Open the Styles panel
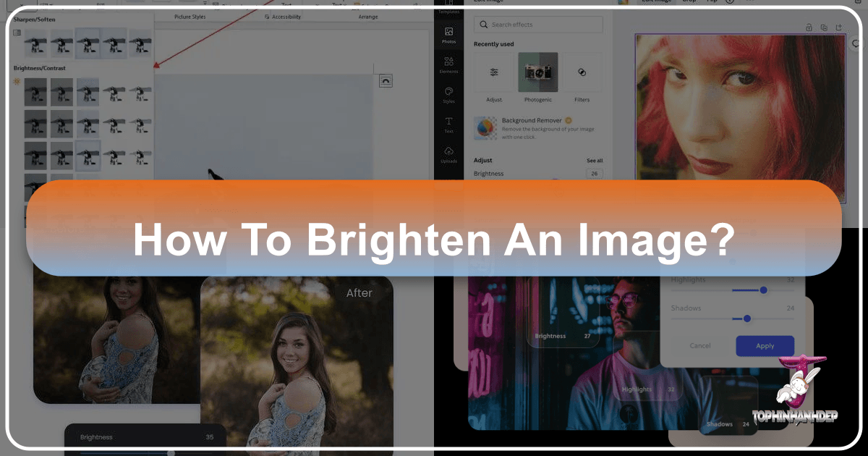This screenshot has height=456, width=868. tap(448, 94)
